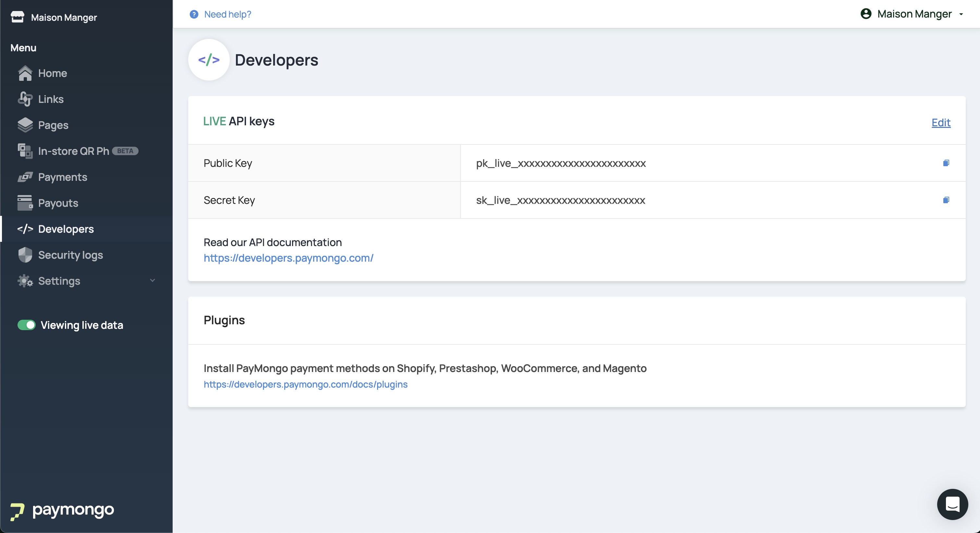Click the Payouts card icon
Screen dimensions: 980x533
pyautogui.click(x=25, y=203)
